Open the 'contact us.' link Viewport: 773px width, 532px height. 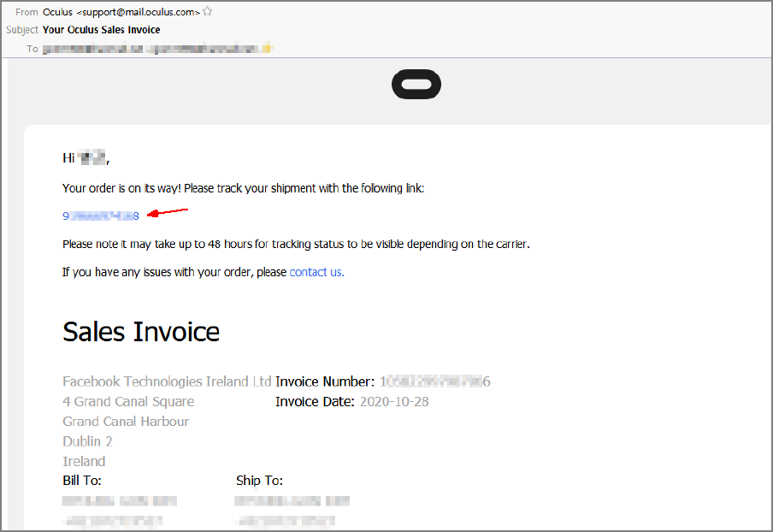click(316, 272)
